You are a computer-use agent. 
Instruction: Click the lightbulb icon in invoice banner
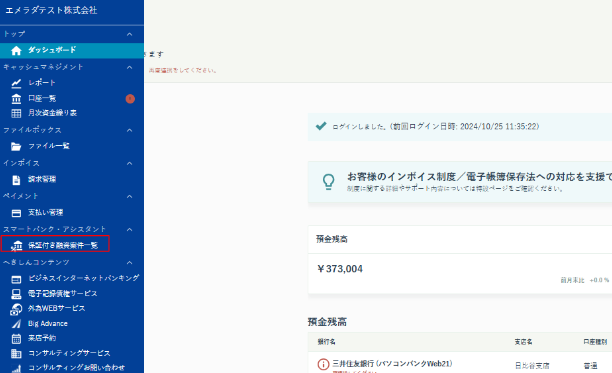[328, 181]
